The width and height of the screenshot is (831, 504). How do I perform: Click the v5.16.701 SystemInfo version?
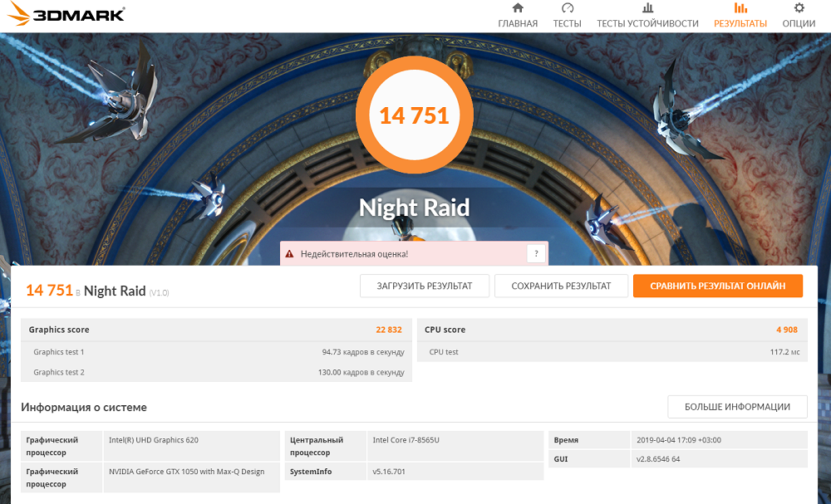pos(389,472)
